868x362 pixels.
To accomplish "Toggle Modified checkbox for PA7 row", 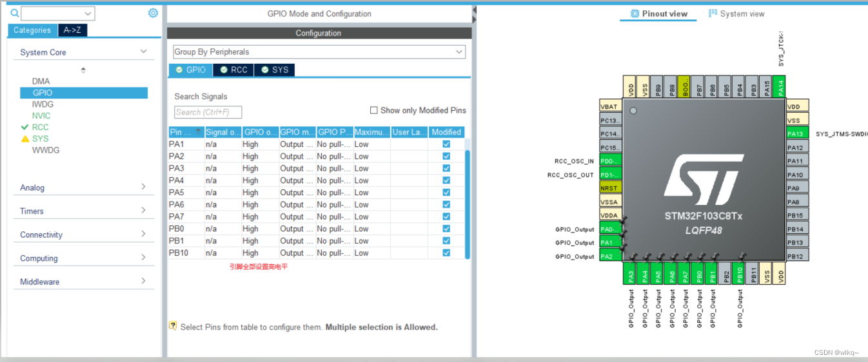I will (446, 216).
